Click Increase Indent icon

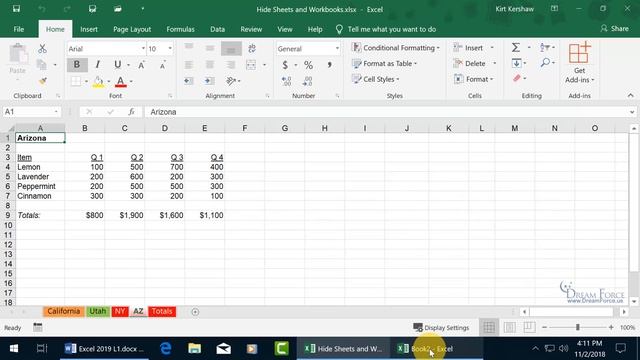[210, 81]
